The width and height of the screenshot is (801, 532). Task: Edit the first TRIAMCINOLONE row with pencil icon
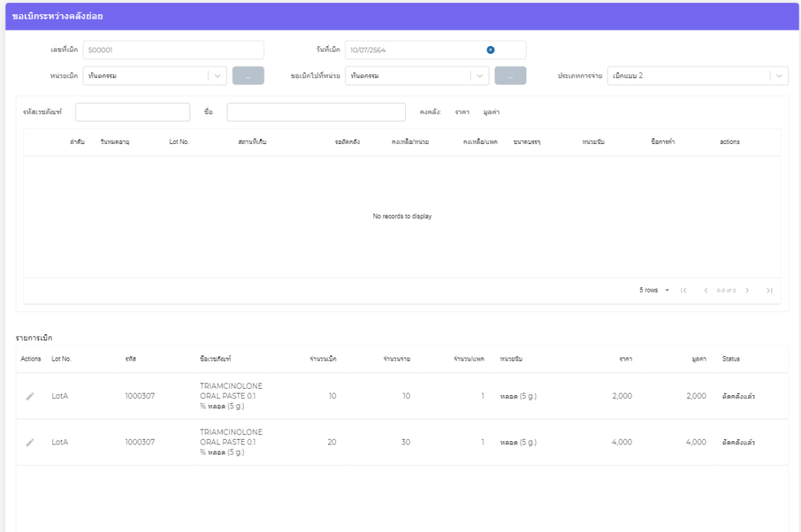(x=30, y=396)
